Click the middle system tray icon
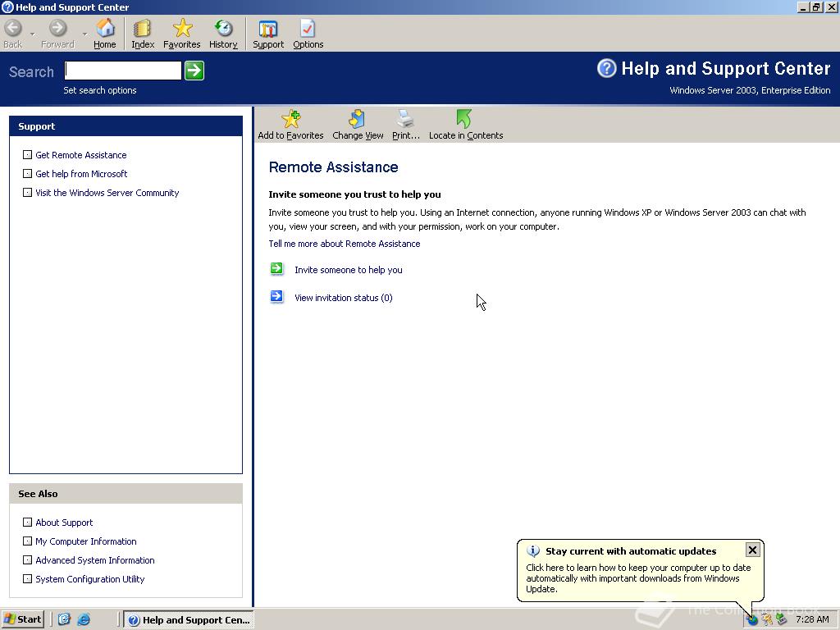Image resolution: width=840 pixels, height=630 pixels. point(767,620)
